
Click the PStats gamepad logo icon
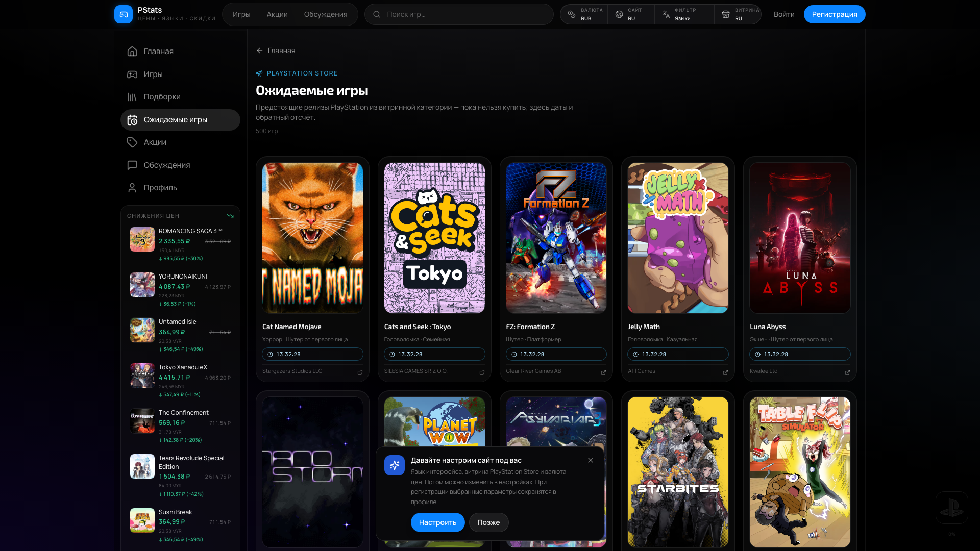(x=124, y=14)
